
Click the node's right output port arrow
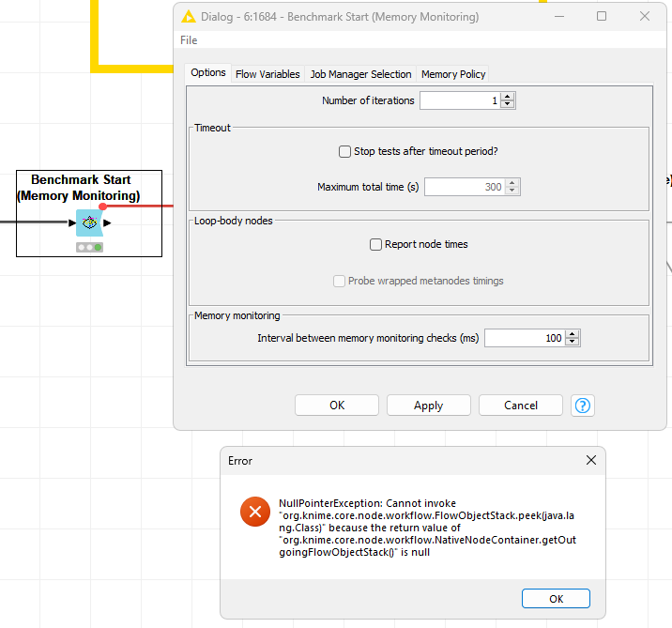108,223
